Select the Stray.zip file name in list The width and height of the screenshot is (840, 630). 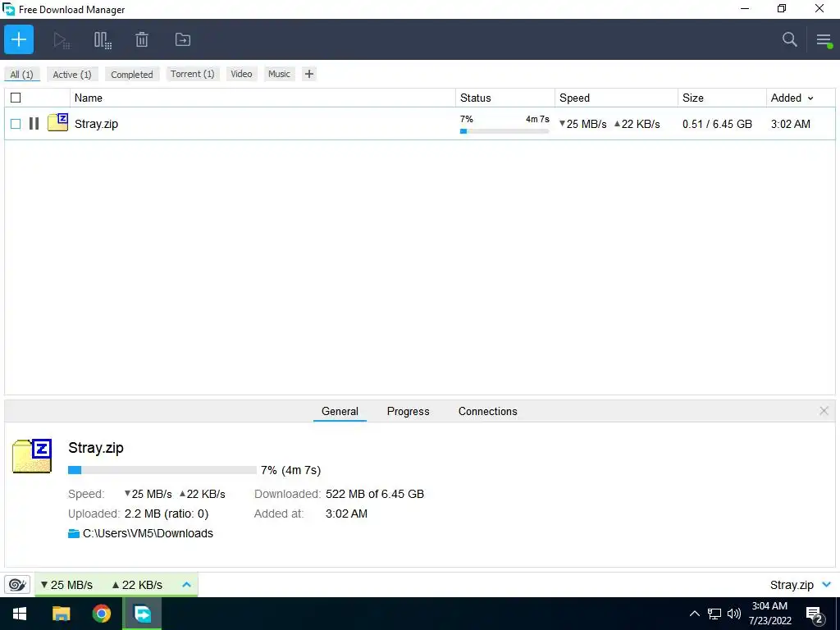tap(97, 124)
